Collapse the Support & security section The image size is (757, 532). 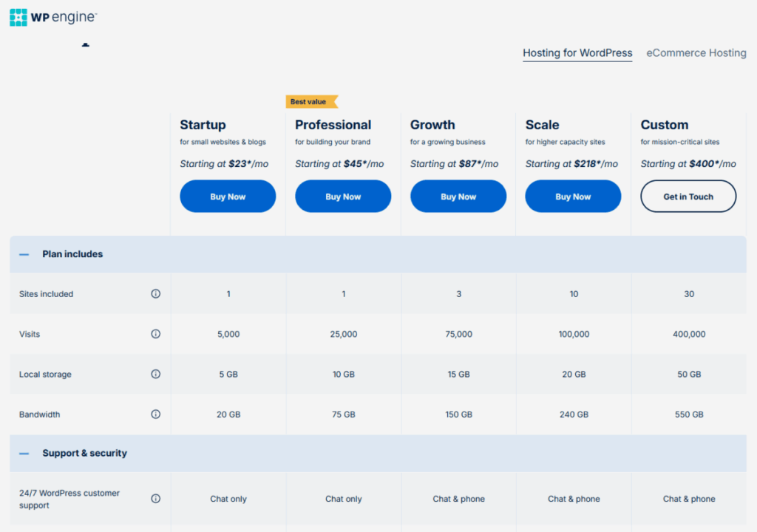tap(24, 453)
